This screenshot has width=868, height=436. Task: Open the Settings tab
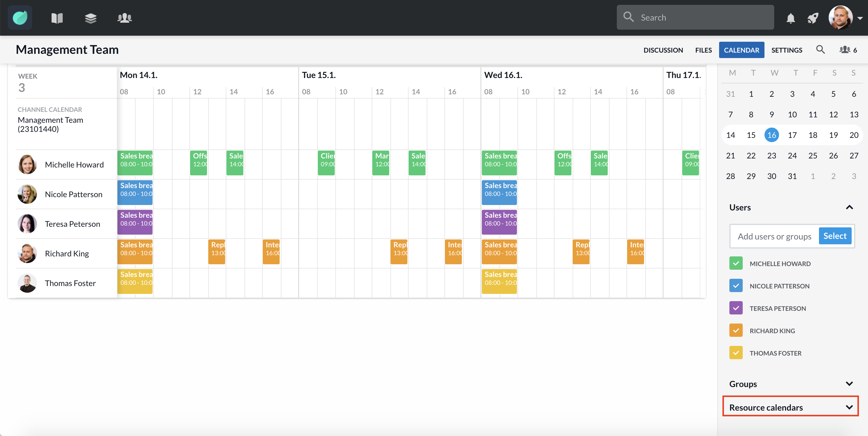(787, 50)
